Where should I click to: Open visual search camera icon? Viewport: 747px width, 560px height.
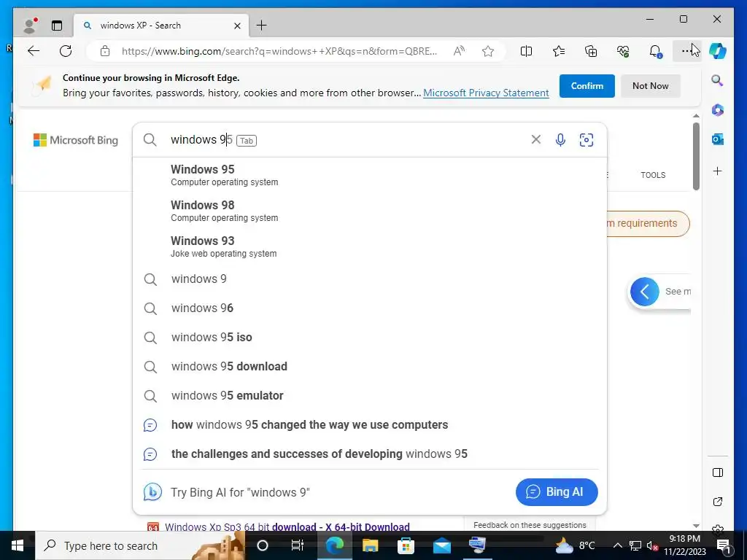coord(587,139)
